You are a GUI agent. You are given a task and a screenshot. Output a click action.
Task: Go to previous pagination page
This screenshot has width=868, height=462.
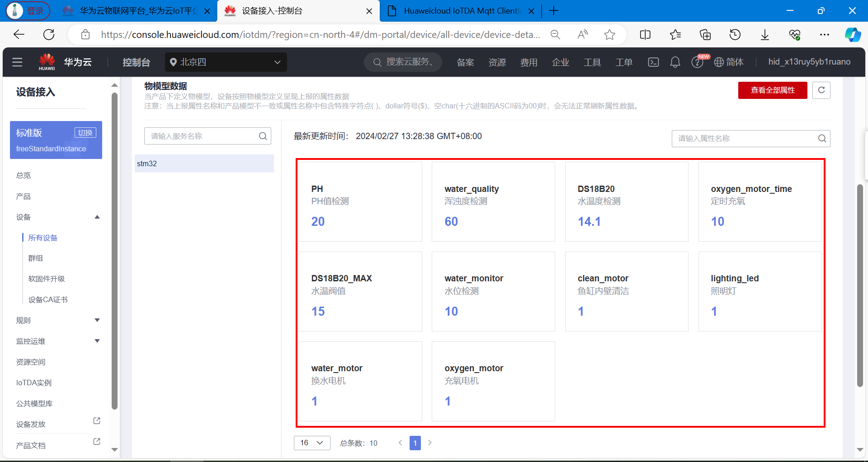[400, 443]
